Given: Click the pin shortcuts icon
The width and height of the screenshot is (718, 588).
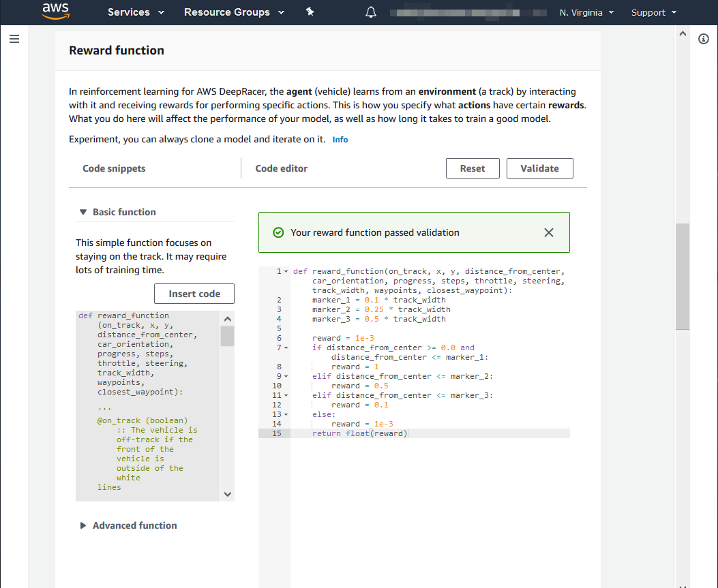Looking at the screenshot, I should (310, 12).
